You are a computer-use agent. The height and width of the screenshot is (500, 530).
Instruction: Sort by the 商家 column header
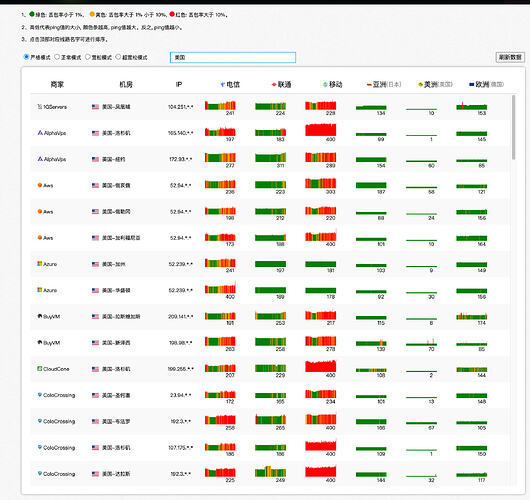(x=57, y=84)
